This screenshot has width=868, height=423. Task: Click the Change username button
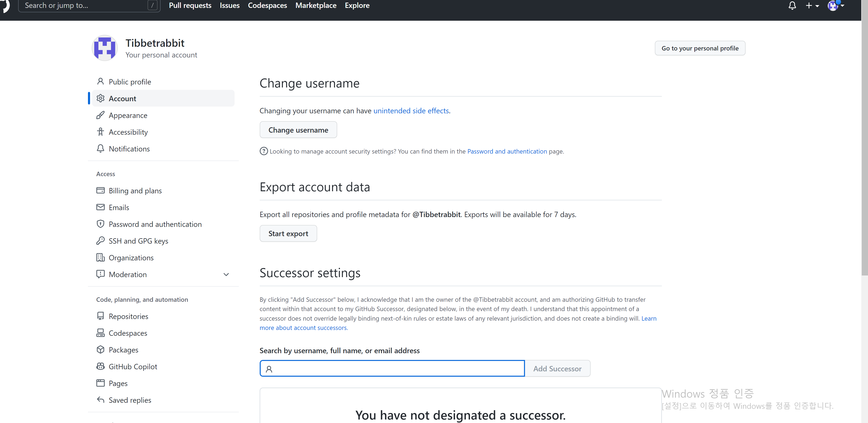click(x=298, y=130)
